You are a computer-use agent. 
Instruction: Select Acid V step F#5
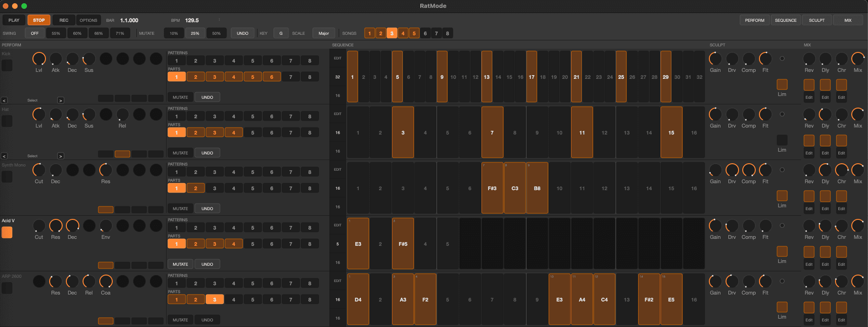403,244
